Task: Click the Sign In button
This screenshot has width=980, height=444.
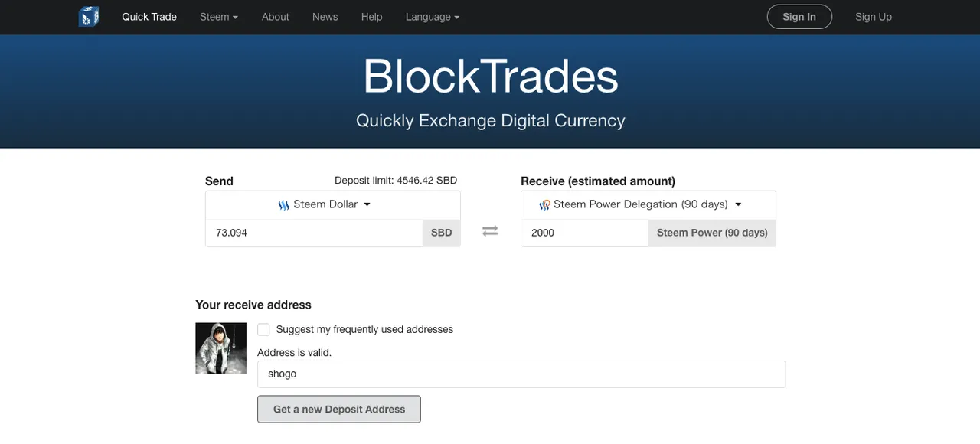Action: [x=799, y=17]
